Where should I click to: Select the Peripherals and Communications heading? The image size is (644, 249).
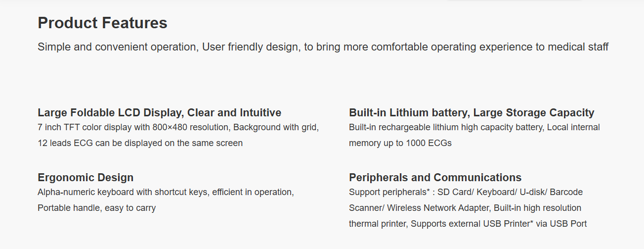click(x=435, y=177)
